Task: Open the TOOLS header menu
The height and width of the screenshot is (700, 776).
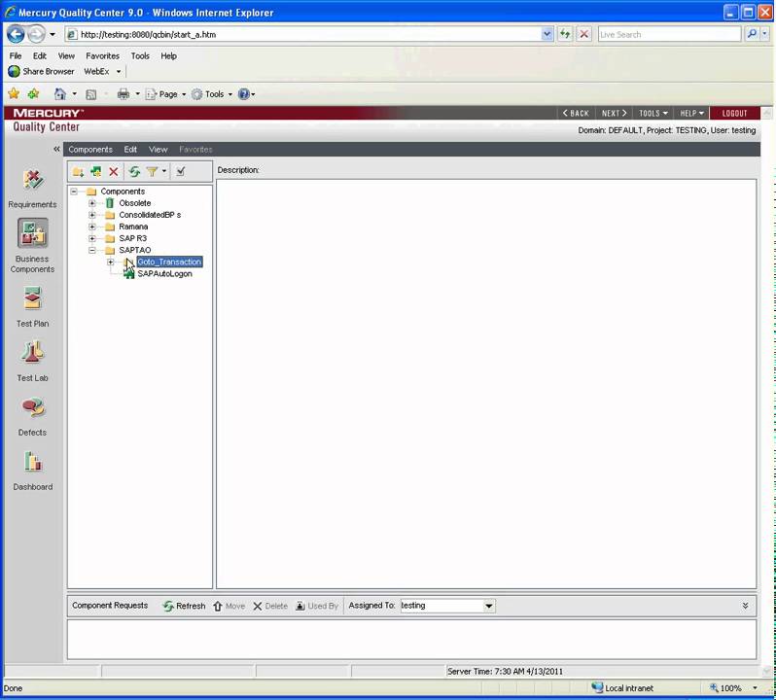Action: (653, 114)
